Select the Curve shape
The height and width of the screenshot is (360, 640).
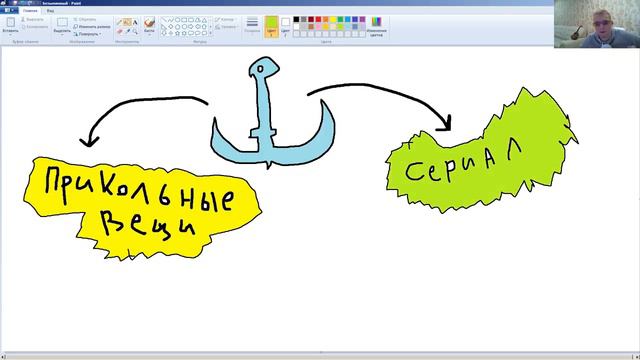(x=170, y=20)
